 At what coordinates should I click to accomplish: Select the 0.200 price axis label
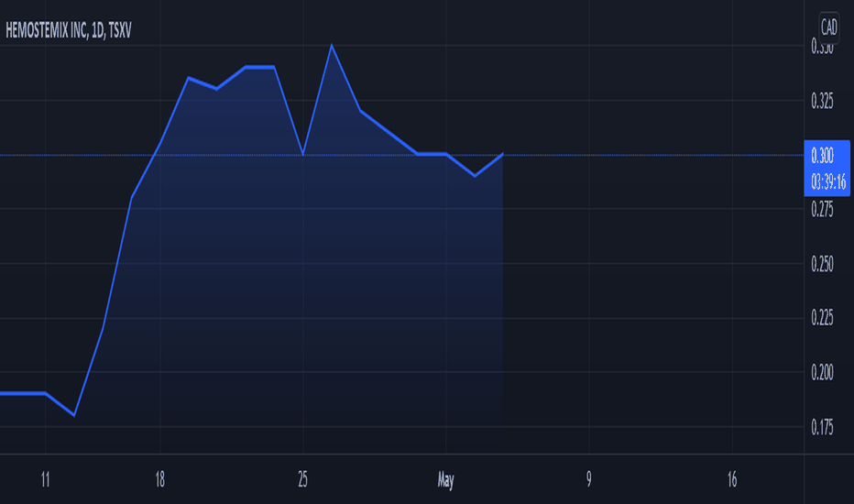point(823,372)
